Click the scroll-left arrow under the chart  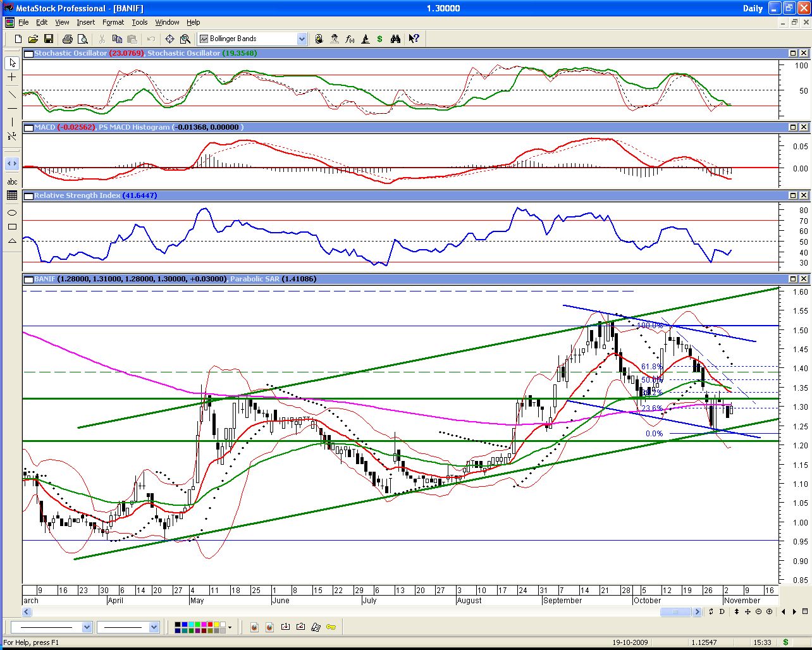[x=27, y=611]
